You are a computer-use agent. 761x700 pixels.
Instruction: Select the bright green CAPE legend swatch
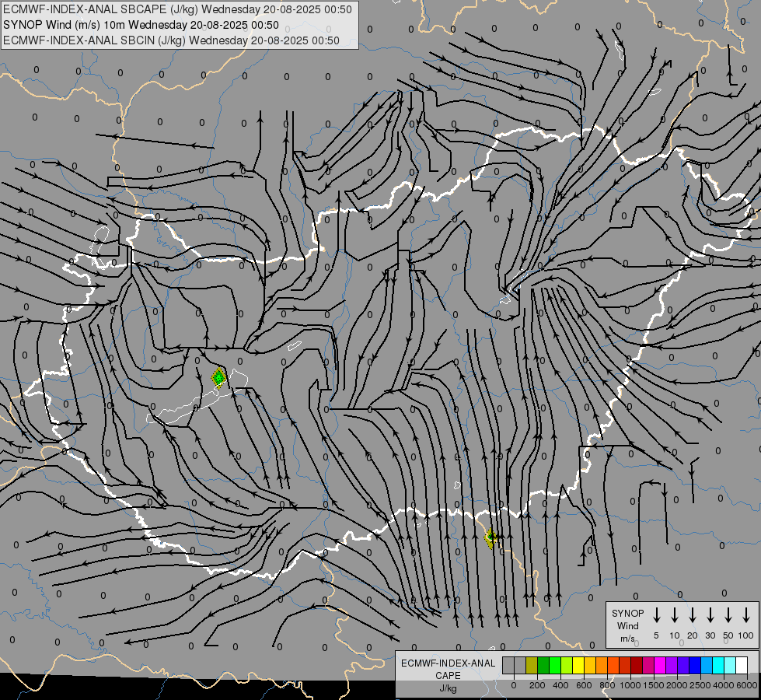pos(555,665)
